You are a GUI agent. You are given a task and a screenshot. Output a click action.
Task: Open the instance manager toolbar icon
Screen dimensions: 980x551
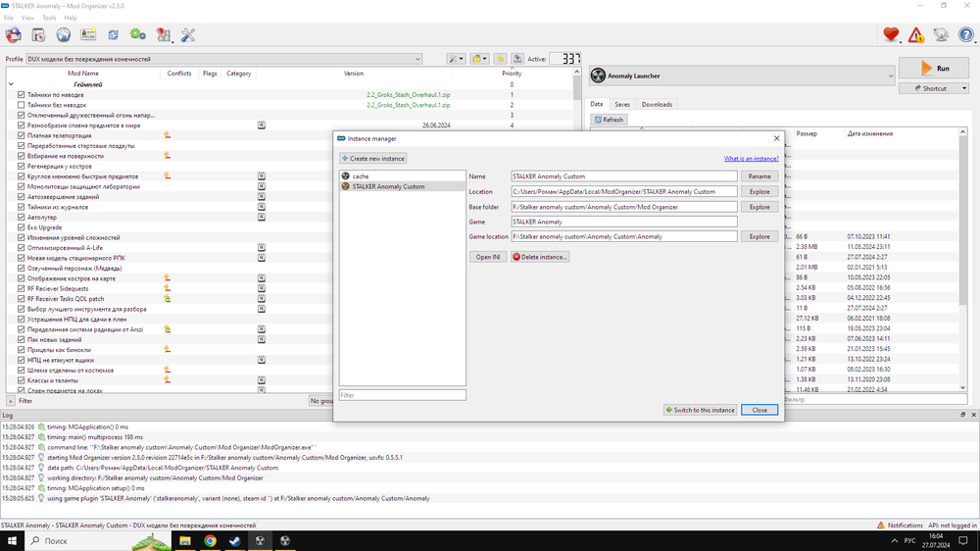(14, 35)
